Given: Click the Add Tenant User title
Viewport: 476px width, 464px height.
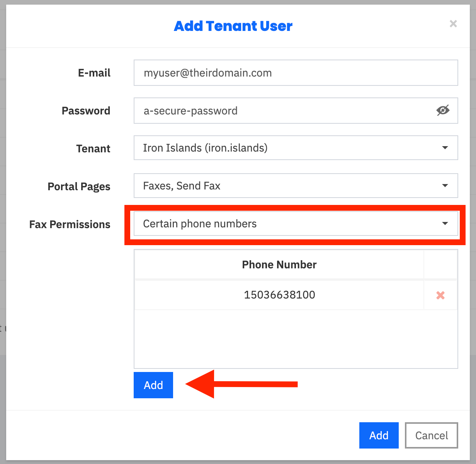Looking at the screenshot, I should click(233, 26).
